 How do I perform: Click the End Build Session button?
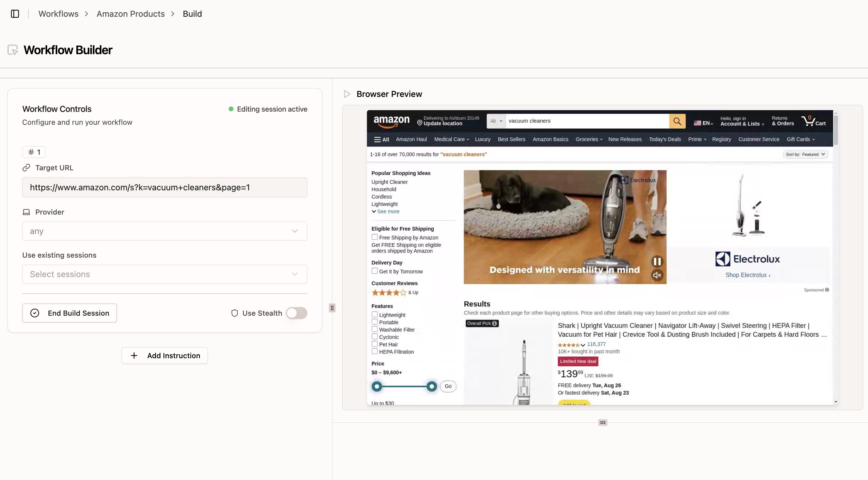[x=69, y=313]
